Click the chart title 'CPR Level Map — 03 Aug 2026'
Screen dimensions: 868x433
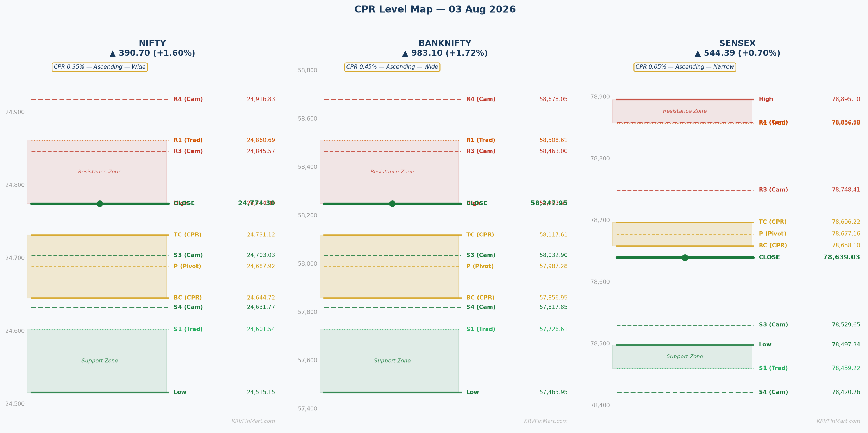point(435,9)
